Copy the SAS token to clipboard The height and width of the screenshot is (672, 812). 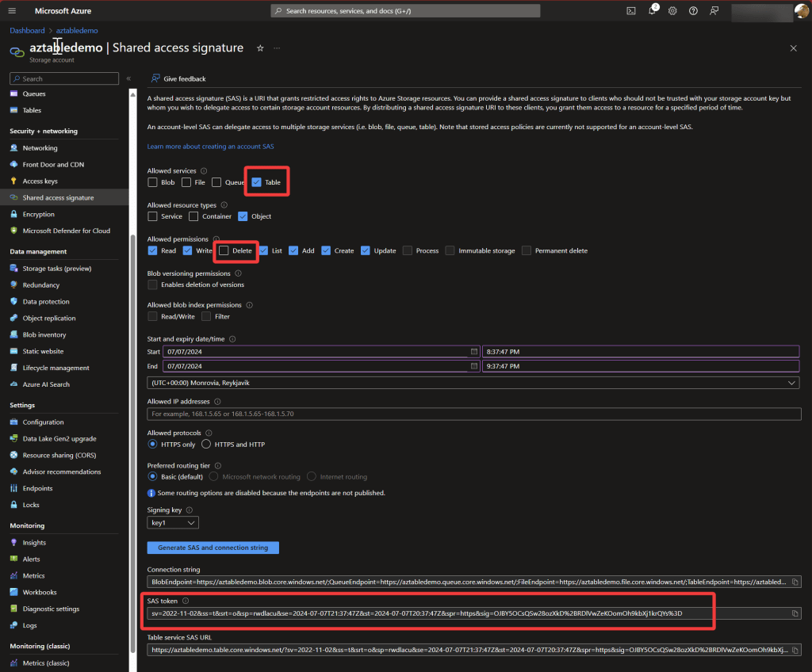click(795, 613)
